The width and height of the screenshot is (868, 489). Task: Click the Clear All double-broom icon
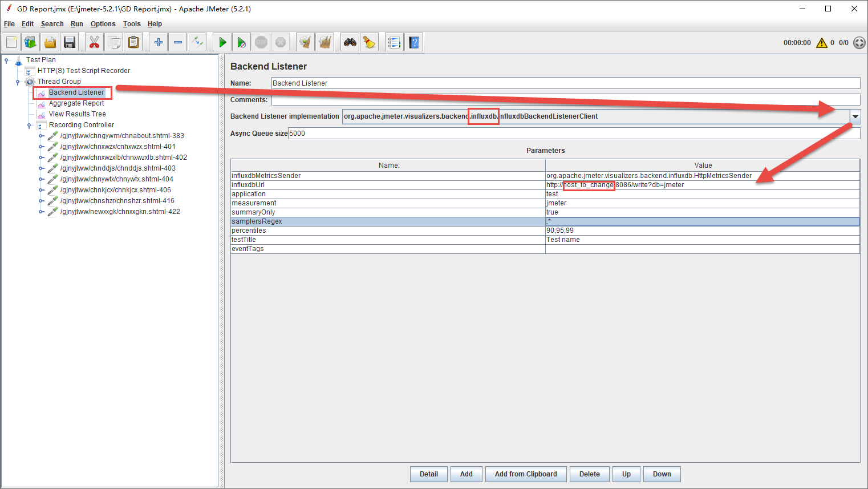pyautogui.click(x=325, y=42)
